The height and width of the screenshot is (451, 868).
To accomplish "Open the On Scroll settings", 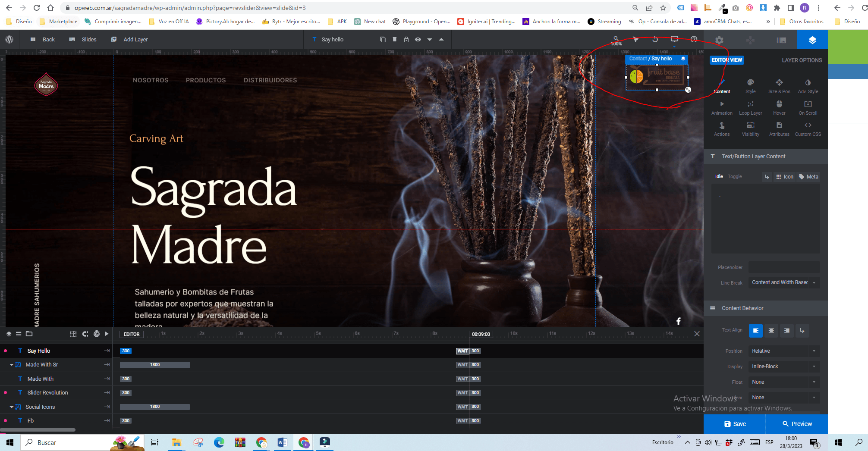I will tap(808, 108).
